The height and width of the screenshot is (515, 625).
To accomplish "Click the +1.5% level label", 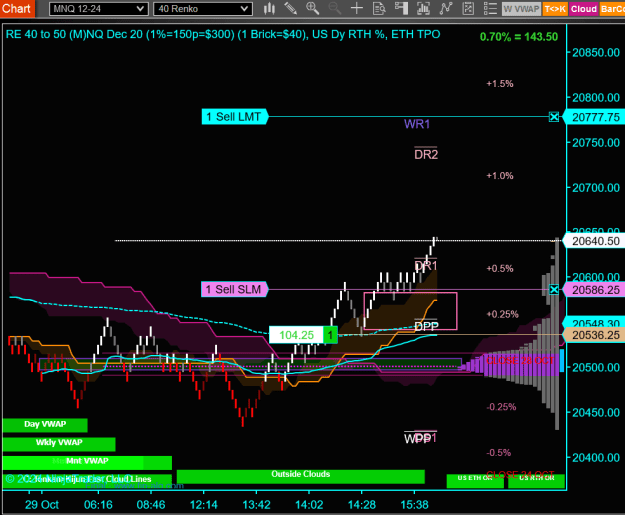I will click(x=500, y=84).
